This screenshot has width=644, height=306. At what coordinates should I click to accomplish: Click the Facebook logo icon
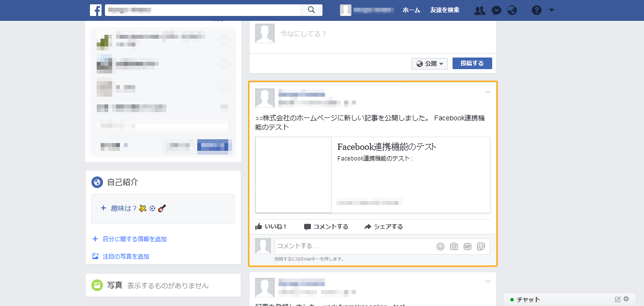(96, 10)
